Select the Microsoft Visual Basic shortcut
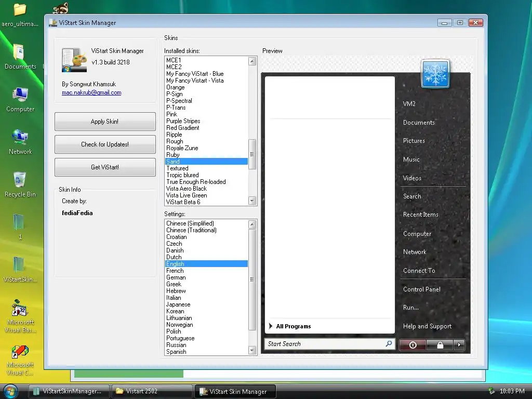532x399 pixels. click(x=20, y=316)
